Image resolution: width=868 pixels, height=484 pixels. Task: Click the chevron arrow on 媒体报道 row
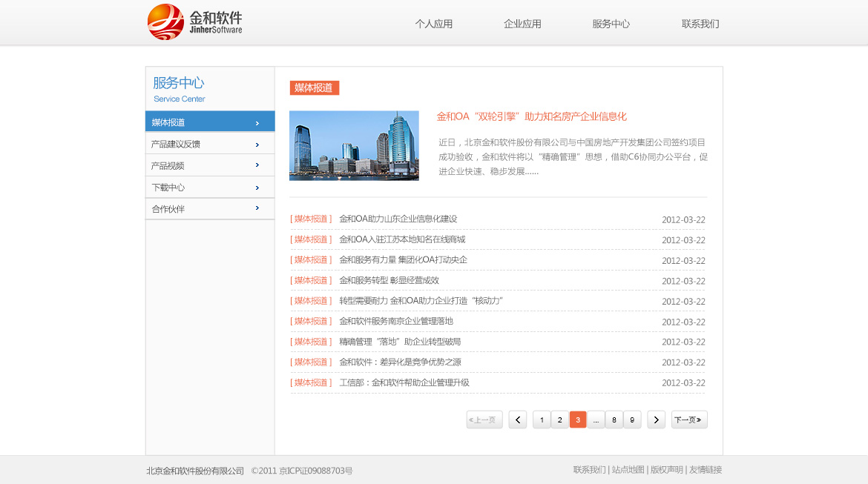coord(257,123)
